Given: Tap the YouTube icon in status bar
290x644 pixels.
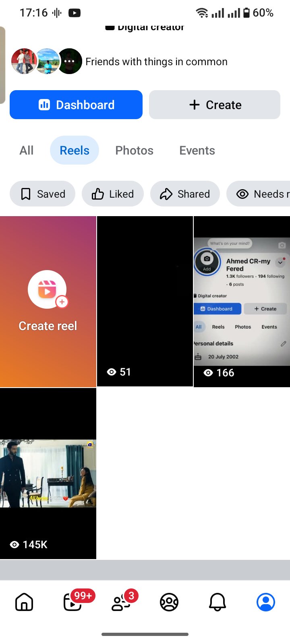Looking at the screenshot, I should coord(75,13).
